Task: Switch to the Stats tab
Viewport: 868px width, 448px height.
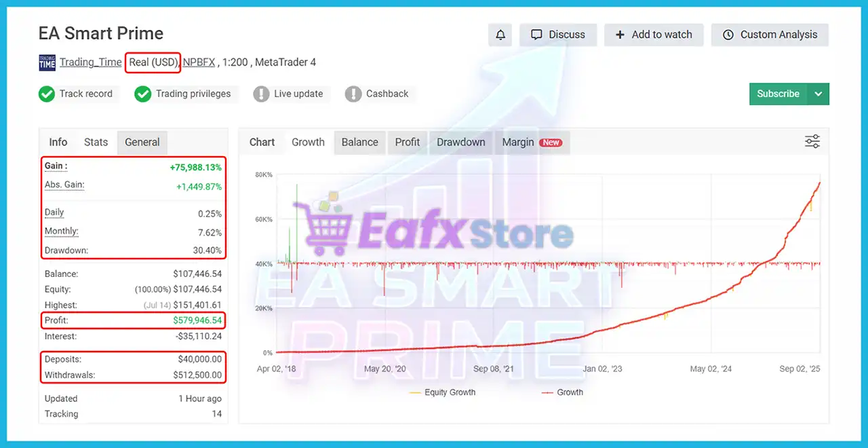Action: click(96, 142)
